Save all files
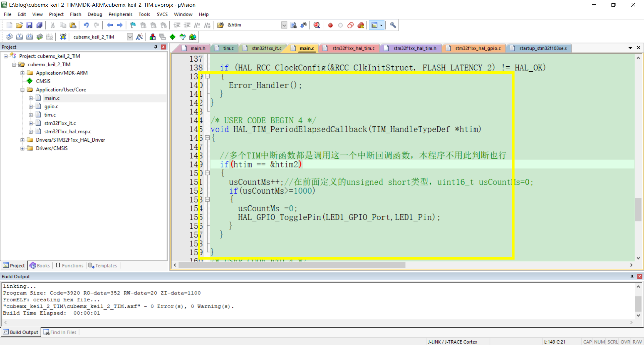 click(40, 25)
